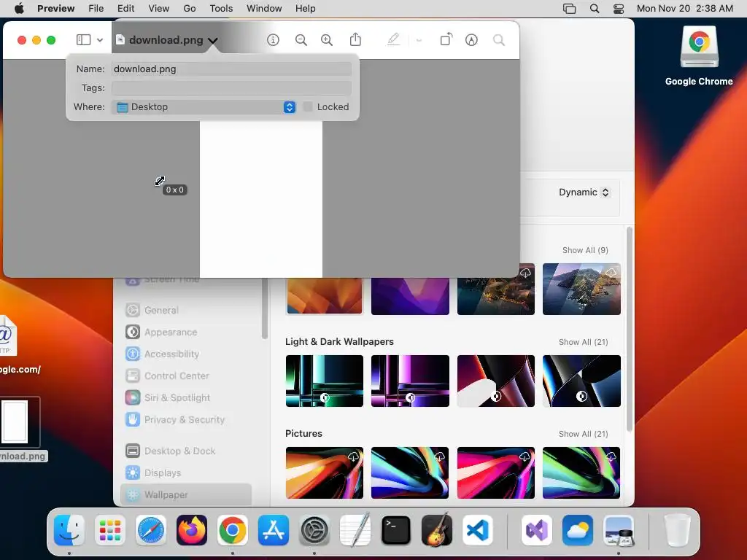Pick the rightmost Catalina island wallpaper thumbnail
Image resolution: width=747 pixels, height=560 pixels.
(x=581, y=289)
